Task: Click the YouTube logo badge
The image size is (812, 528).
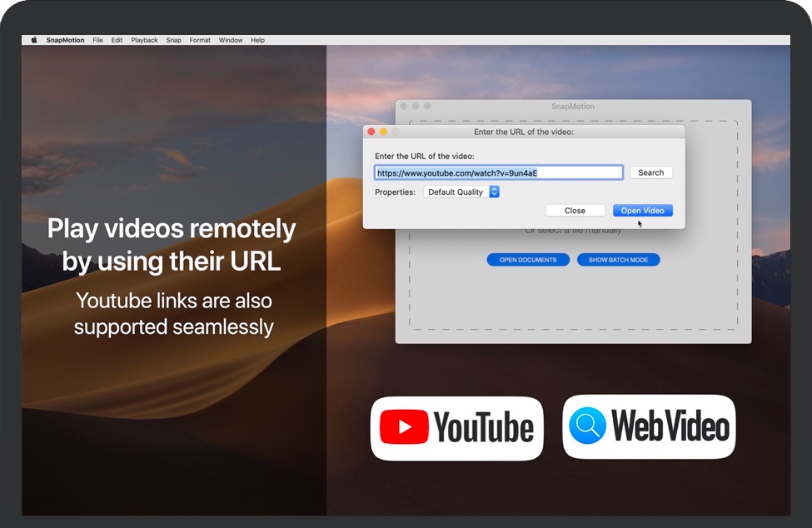Action: 456,428
